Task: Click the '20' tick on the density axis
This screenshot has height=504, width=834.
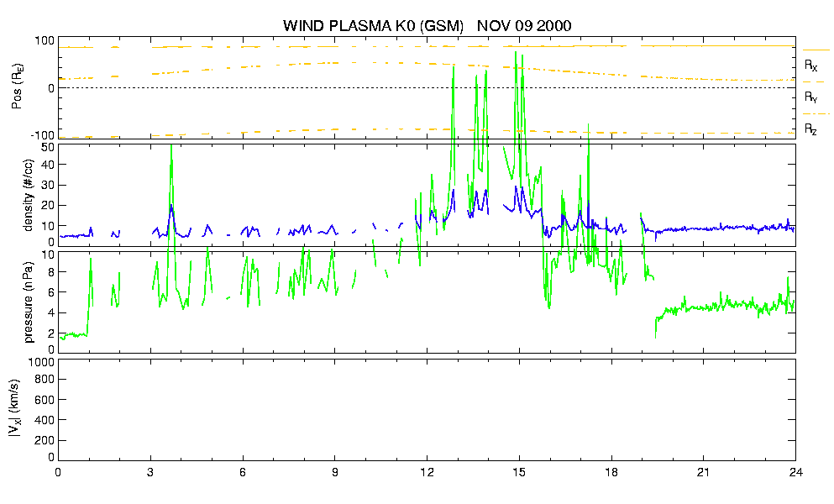Action: 49,206
